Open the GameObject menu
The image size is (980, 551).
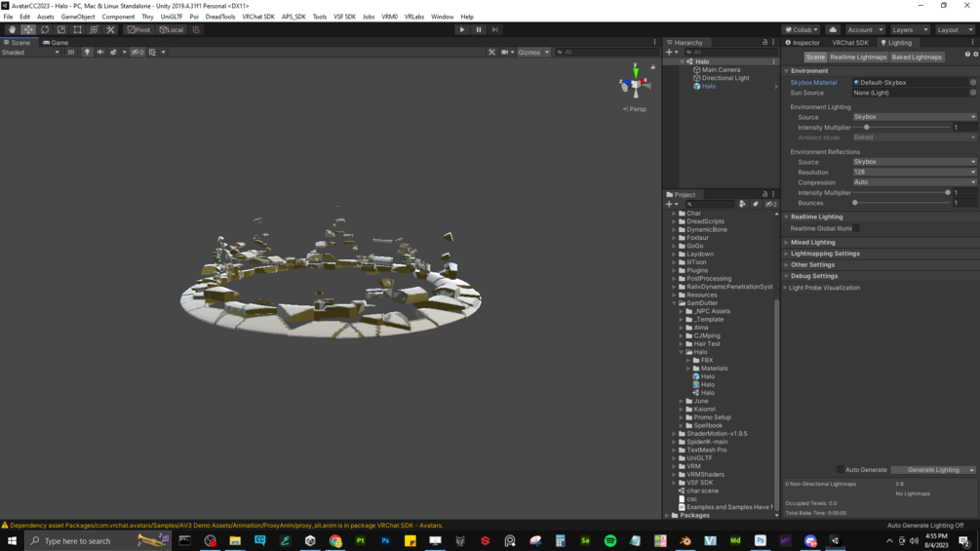pyautogui.click(x=78, y=17)
